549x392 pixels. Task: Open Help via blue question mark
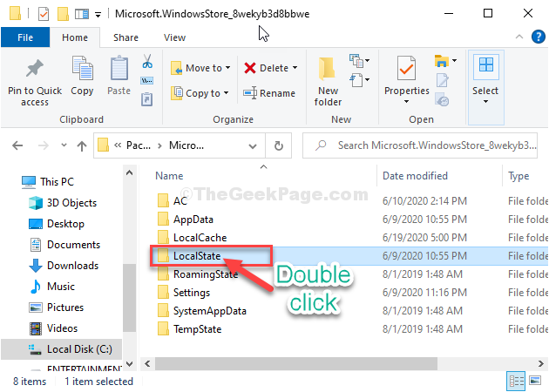pyautogui.click(x=539, y=37)
